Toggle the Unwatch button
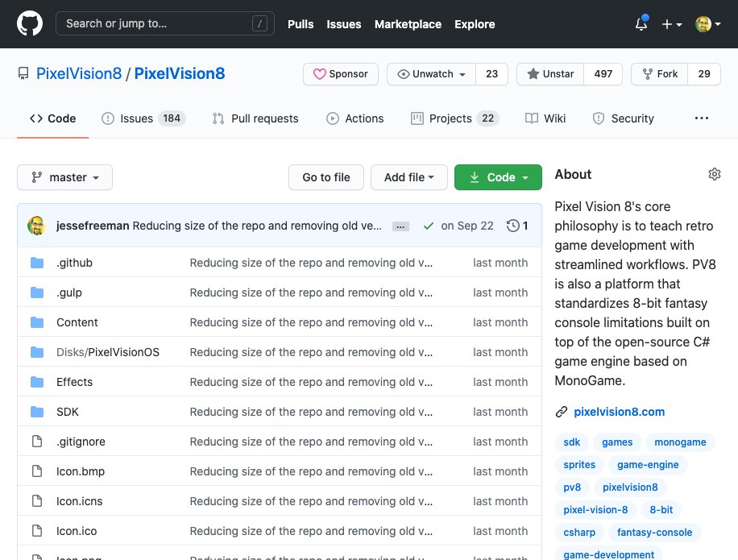738x560 pixels. [x=431, y=74]
